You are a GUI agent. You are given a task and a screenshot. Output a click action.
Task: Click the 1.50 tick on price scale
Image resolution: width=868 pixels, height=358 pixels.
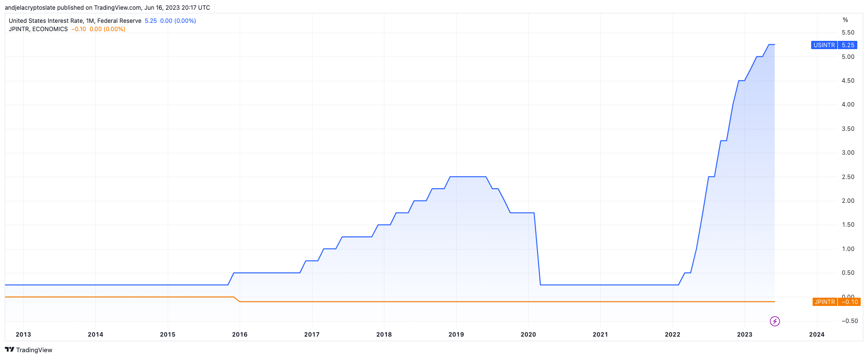[848, 225]
